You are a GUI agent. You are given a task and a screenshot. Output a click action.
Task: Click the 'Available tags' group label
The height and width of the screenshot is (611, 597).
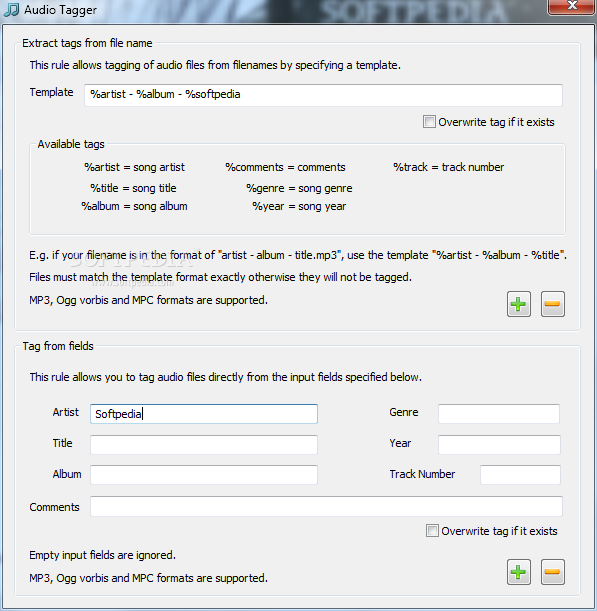coord(71,144)
